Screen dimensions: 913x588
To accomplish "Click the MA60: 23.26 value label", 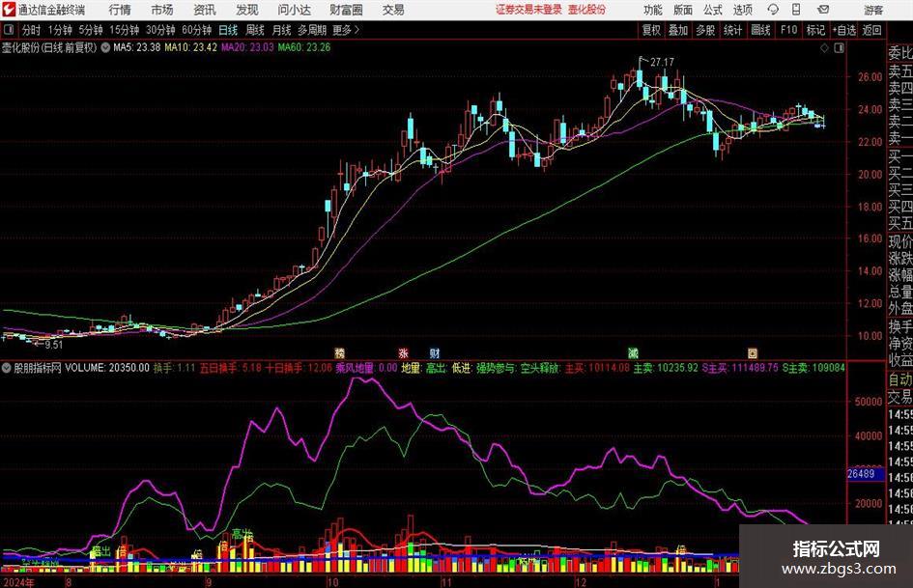I will tap(304, 47).
